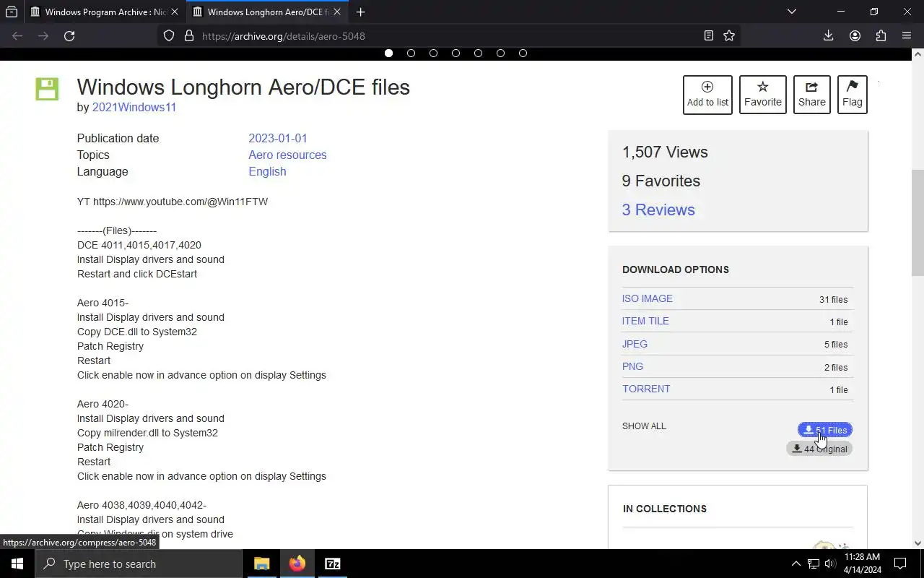The height and width of the screenshot is (578, 924).
Task: Close the Windows Longhorn Aero/DCE tab
Action: [x=337, y=12]
